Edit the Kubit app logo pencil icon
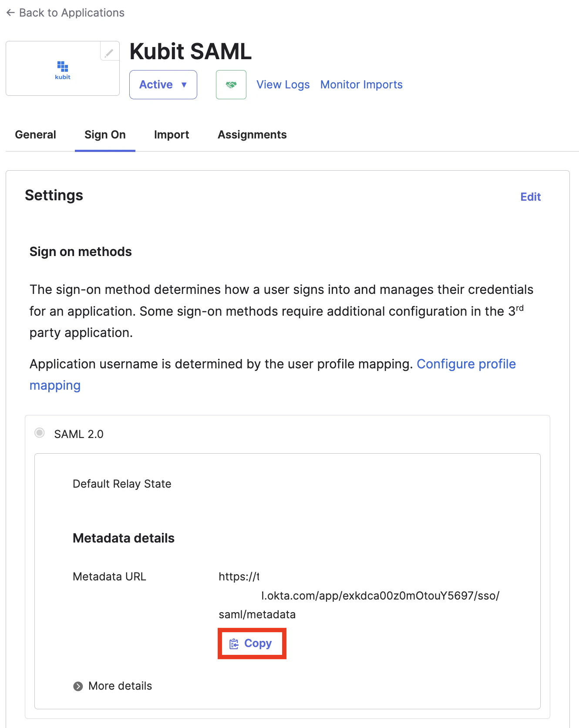This screenshot has height=728, width=579. 109,52
